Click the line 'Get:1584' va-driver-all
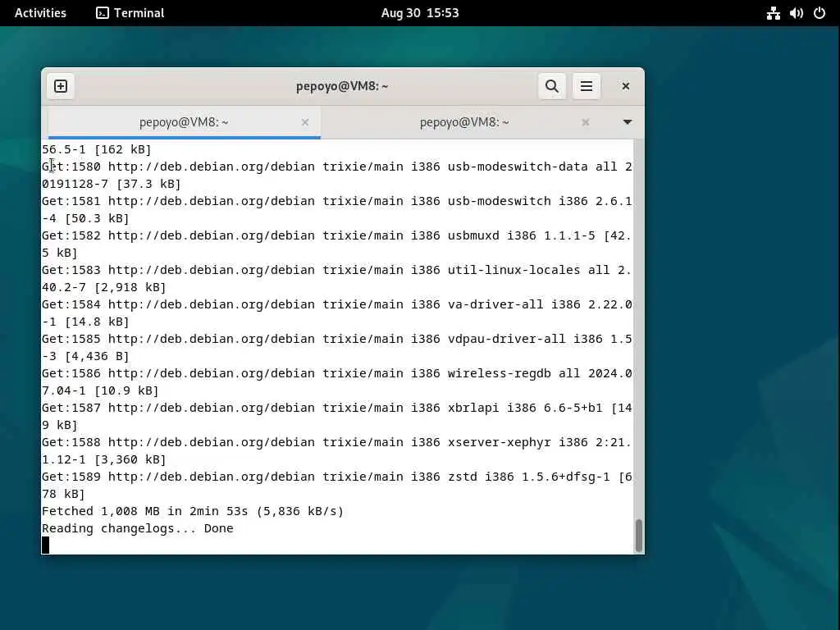The height and width of the screenshot is (630, 840). pyautogui.click(x=337, y=304)
